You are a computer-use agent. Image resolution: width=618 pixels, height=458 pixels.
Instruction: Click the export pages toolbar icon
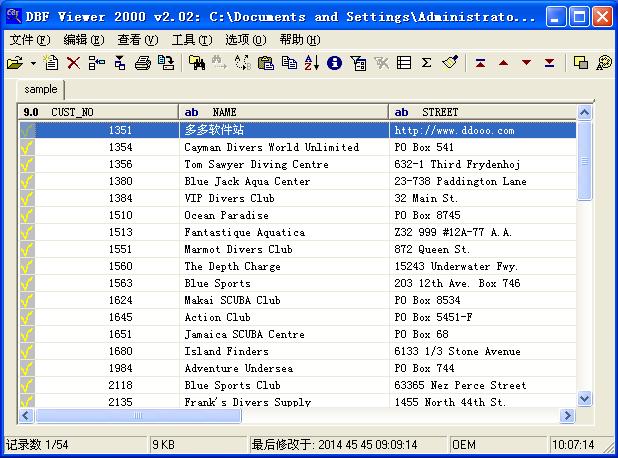point(166,63)
